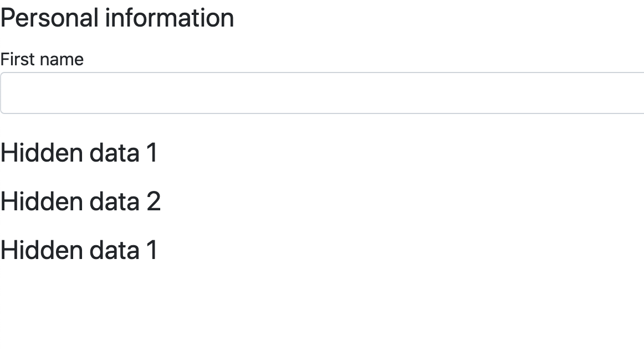Click the First name label
Viewport: 644px width, 352px height.
tap(42, 59)
